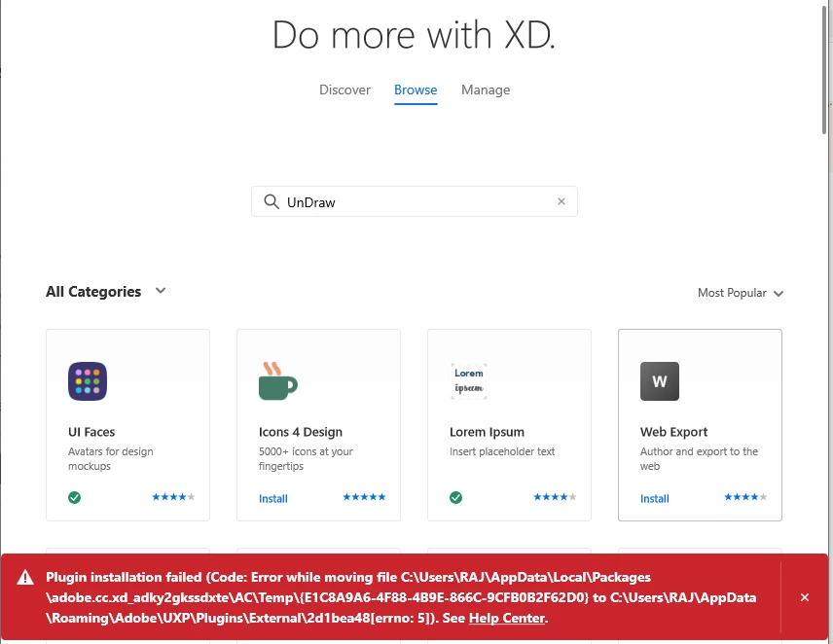
Task: Switch to the Discover tab
Action: pos(344,89)
